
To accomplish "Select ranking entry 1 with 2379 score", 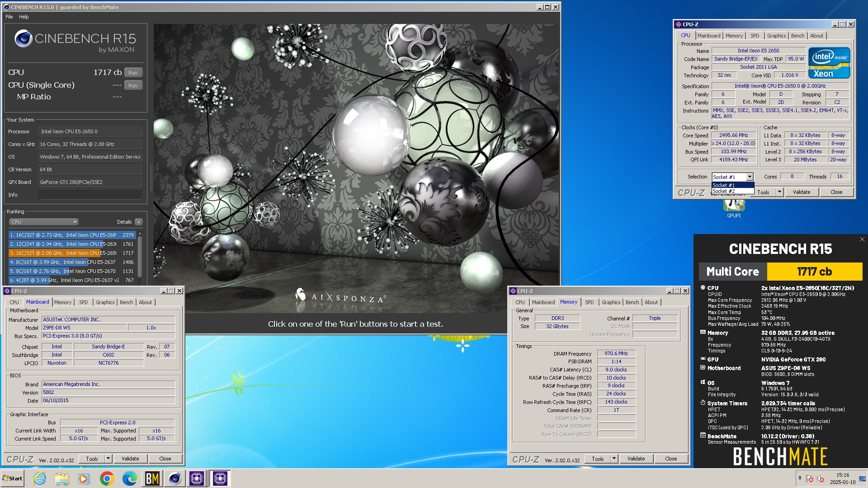I will coord(72,235).
